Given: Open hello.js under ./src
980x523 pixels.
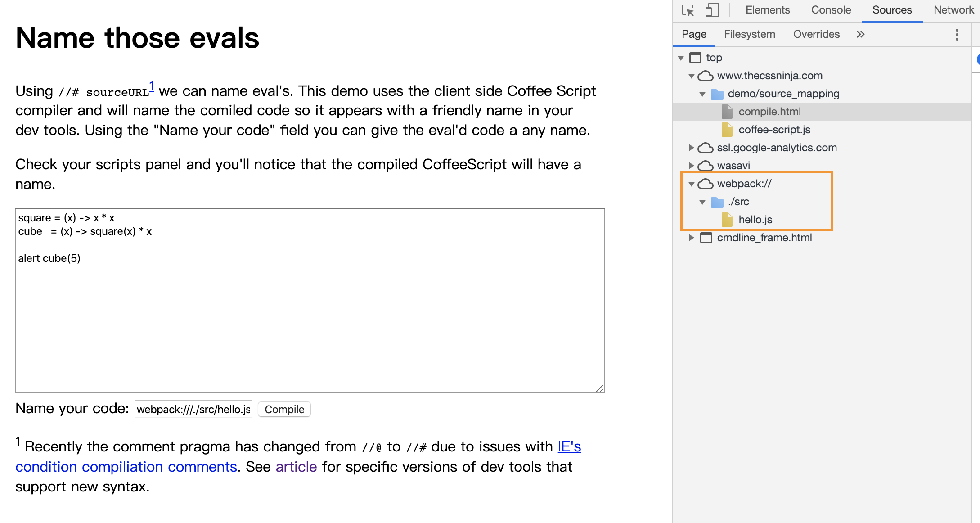Looking at the screenshot, I should [x=755, y=220].
